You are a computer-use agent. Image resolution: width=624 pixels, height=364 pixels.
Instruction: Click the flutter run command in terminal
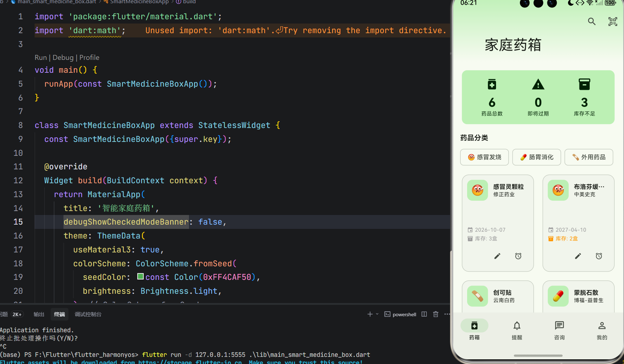click(256, 355)
